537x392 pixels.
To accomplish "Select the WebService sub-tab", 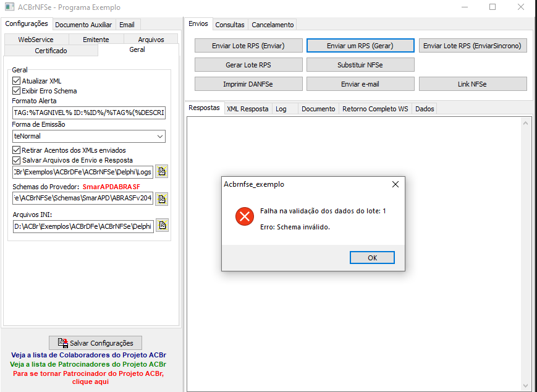I will click(36, 40).
